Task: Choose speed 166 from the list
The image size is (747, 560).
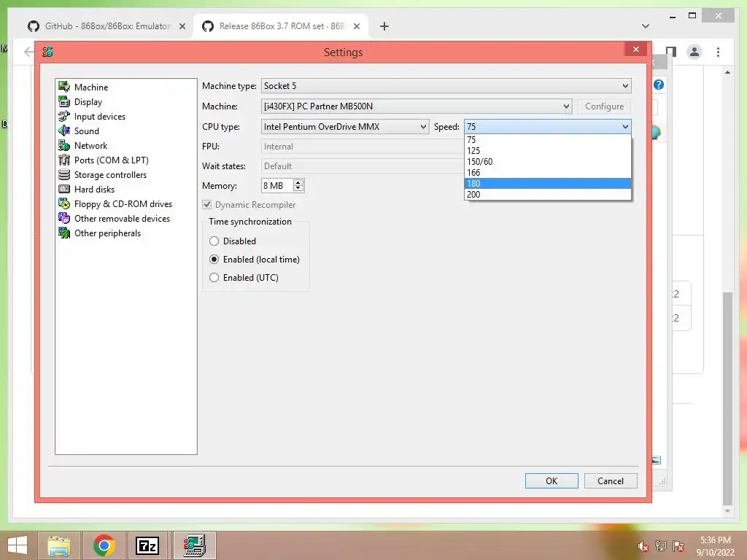Action: point(547,172)
